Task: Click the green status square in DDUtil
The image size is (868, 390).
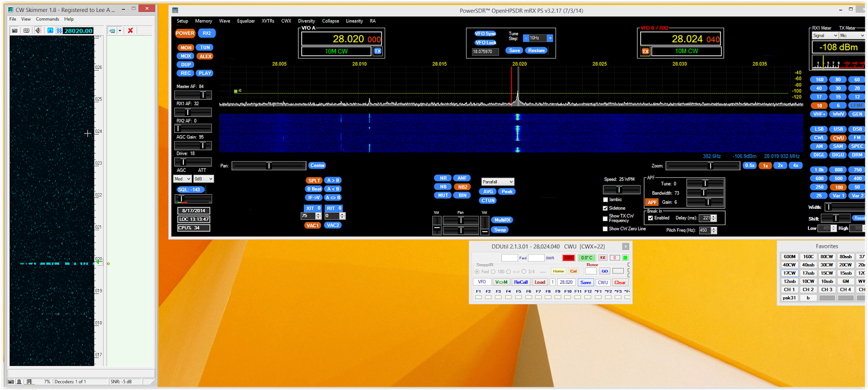Action: pos(625,258)
